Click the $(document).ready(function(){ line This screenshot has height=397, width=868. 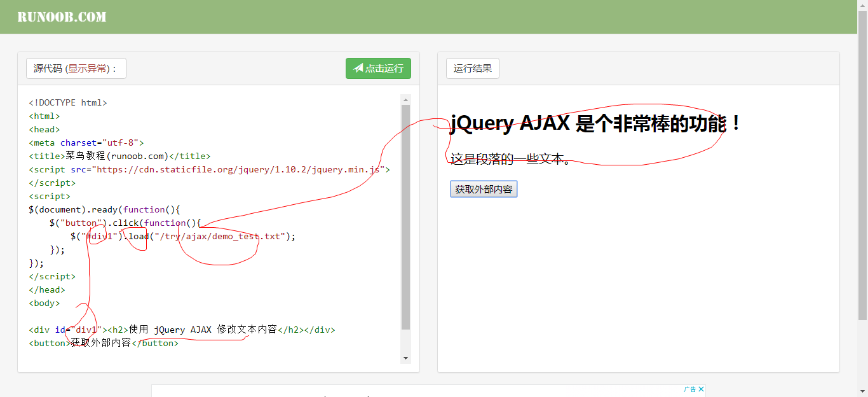(x=105, y=209)
